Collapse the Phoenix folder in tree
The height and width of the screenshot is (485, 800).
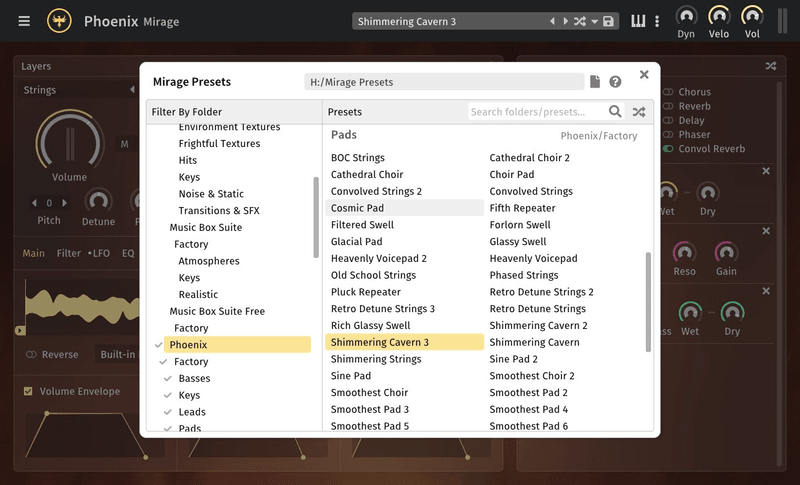[x=159, y=345]
